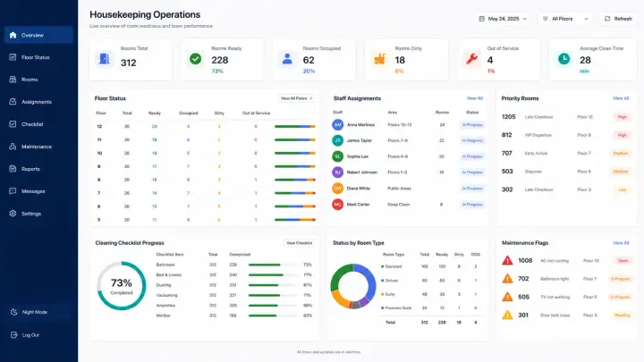Go to the Reports menu item
Image resolution: width=644 pixels, height=362 pixels.
(38, 169)
